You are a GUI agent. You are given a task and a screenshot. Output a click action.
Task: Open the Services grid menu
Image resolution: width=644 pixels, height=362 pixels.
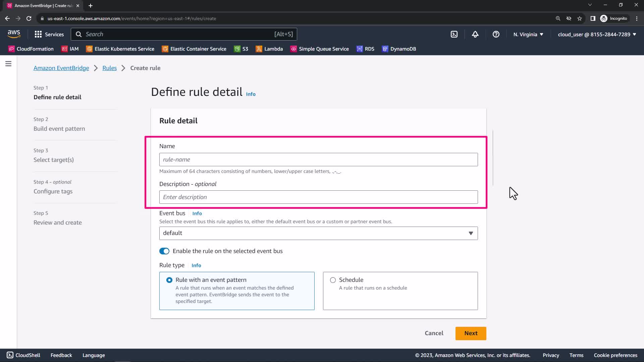pos(49,34)
